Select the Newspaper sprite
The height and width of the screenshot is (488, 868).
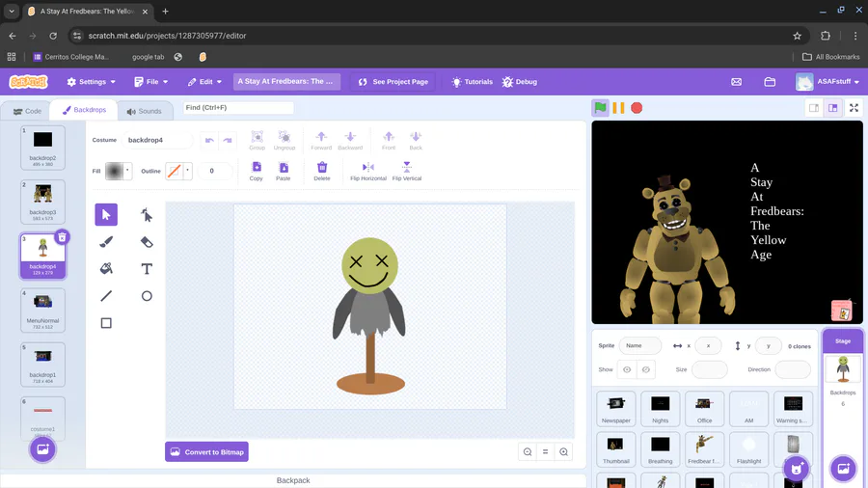(616, 409)
